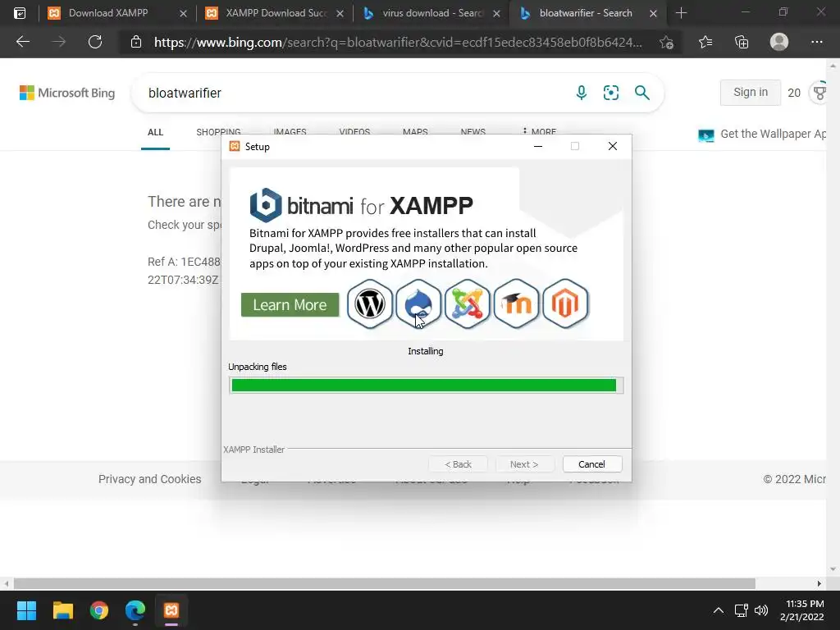This screenshot has width=840, height=630.
Task: Open the MAPS search tab
Action: coord(415,131)
